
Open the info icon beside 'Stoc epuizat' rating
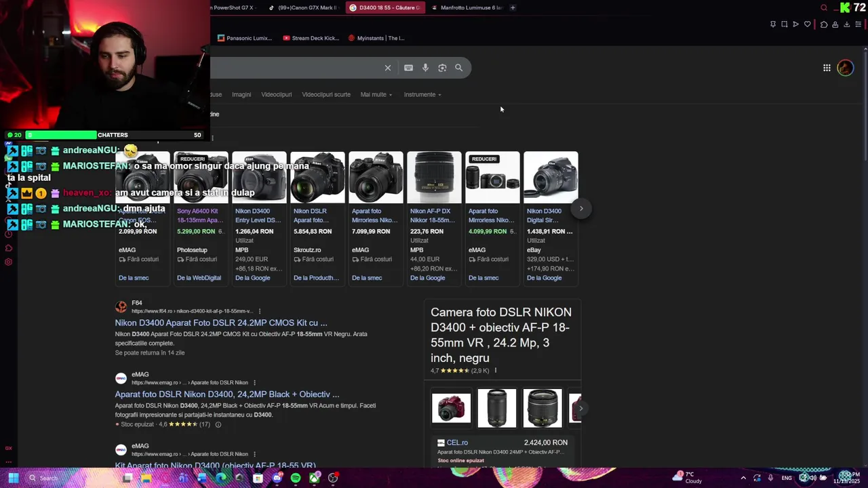(218, 424)
